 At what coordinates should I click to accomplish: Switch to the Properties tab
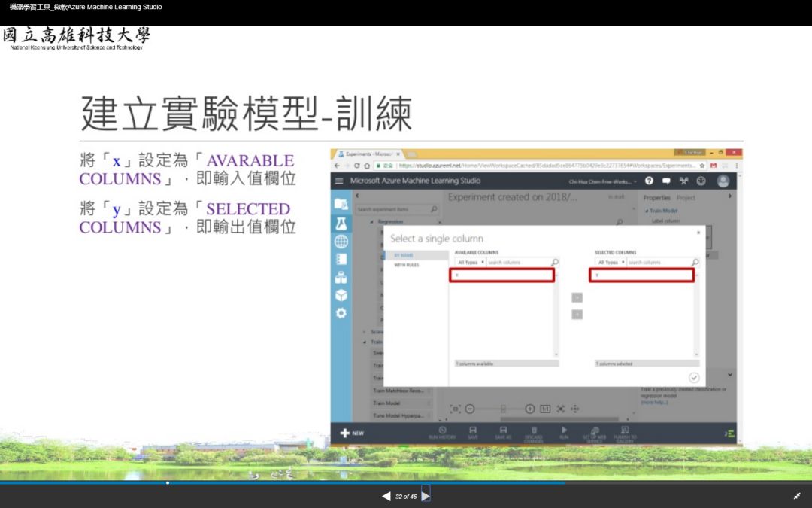tap(656, 197)
